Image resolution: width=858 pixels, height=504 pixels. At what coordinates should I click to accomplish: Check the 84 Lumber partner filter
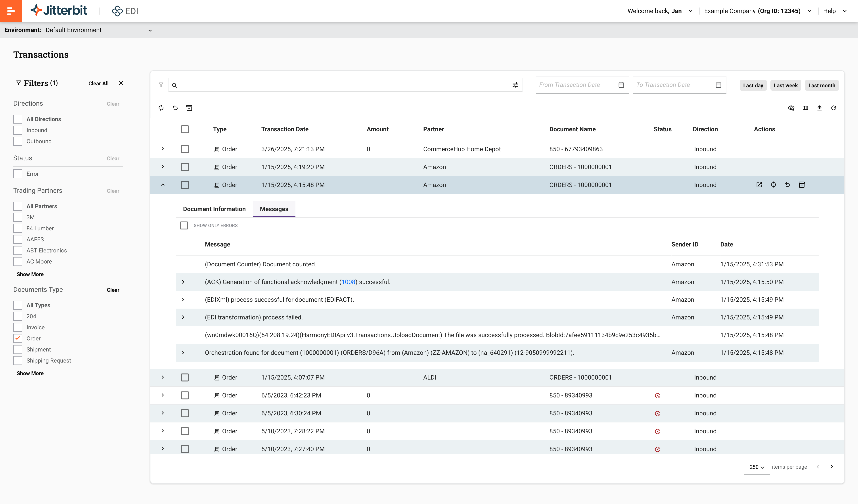tap(18, 228)
